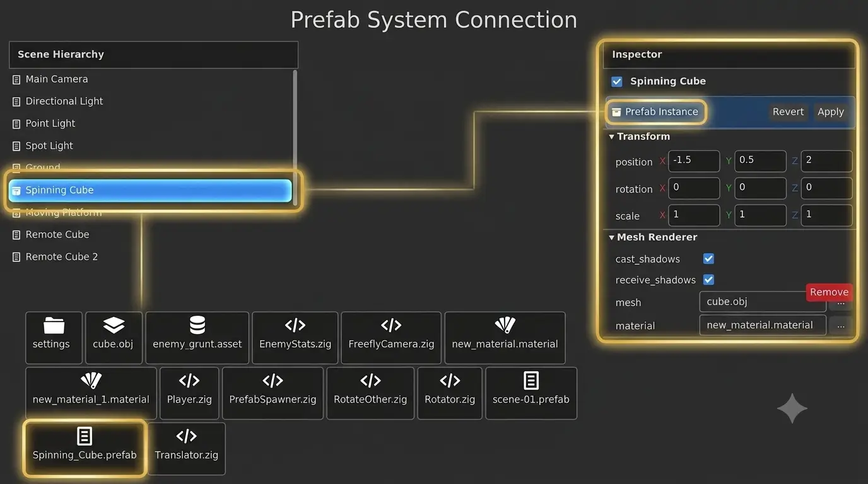Open Player.zig script icon
Screen dimensions: 868x484
(189, 381)
